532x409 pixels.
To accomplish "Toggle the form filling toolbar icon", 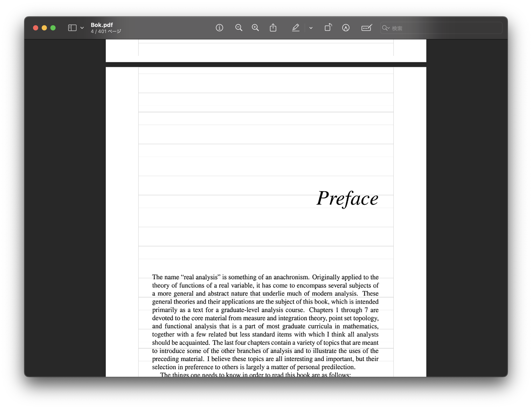I will tap(366, 28).
